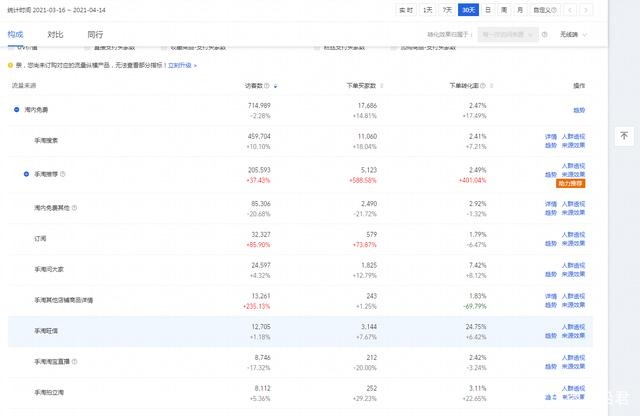640x416 pixels.
Task: Open the 自定义 date range option
Action: [x=545, y=10]
